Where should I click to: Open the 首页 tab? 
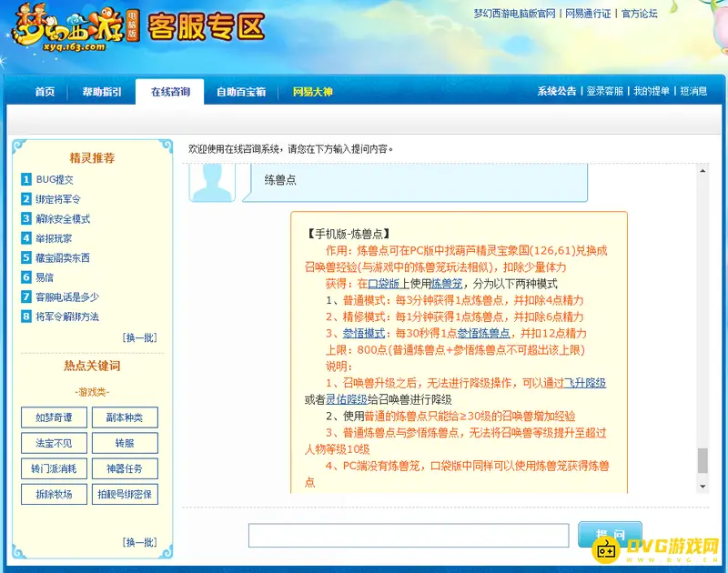pyautogui.click(x=45, y=92)
